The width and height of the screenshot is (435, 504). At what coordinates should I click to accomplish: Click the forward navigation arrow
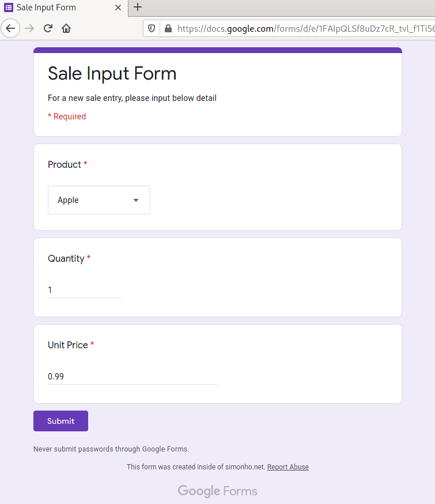29,28
